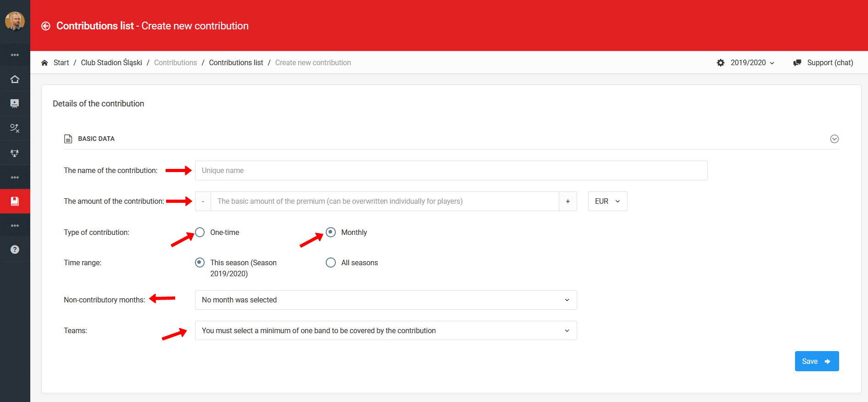Click the user profile avatar

click(15, 21)
